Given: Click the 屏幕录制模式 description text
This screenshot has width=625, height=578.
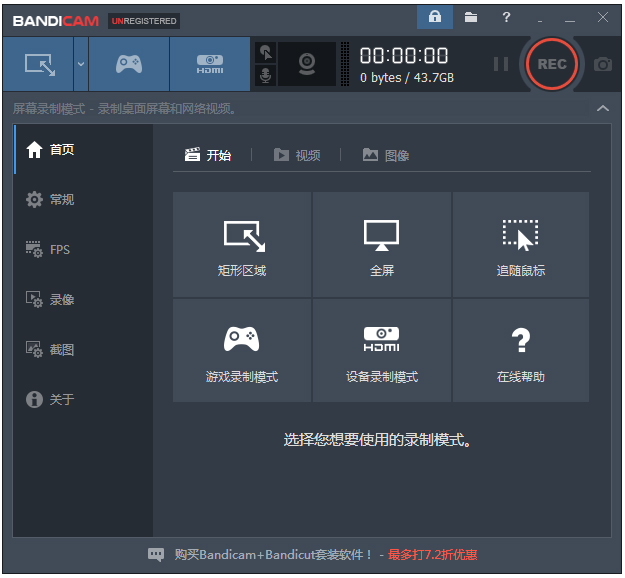Looking at the screenshot, I should [x=124, y=108].
